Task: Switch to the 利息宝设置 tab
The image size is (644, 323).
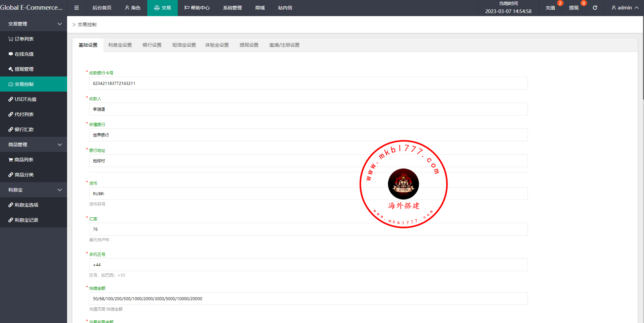Action: 120,45
